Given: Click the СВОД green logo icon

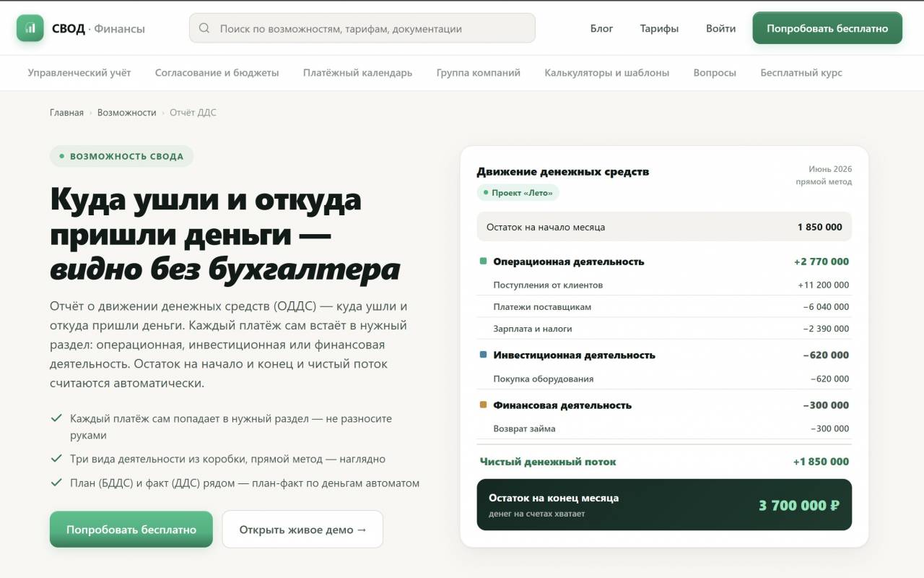Looking at the screenshot, I should [30, 28].
